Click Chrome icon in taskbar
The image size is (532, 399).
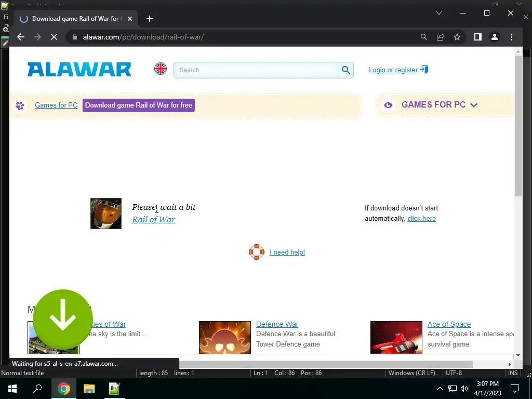(63, 389)
